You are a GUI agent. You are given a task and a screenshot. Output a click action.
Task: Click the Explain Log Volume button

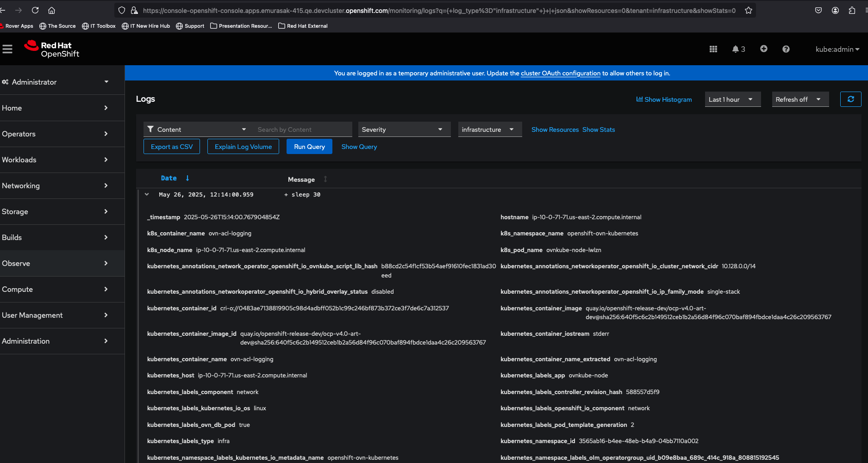point(243,147)
